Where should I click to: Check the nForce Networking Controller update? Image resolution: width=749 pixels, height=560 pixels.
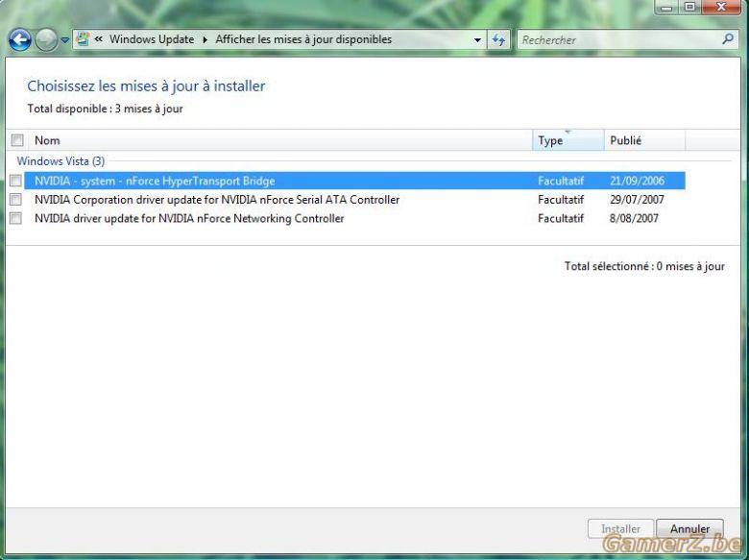(x=15, y=218)
